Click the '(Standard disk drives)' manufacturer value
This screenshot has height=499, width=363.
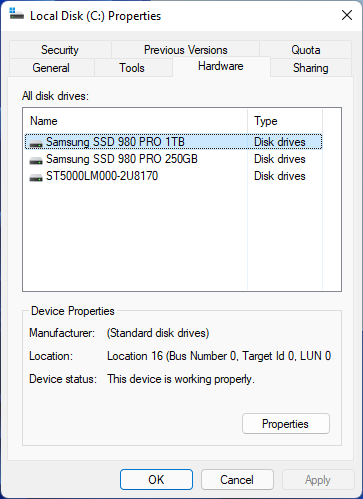point(158,333)
